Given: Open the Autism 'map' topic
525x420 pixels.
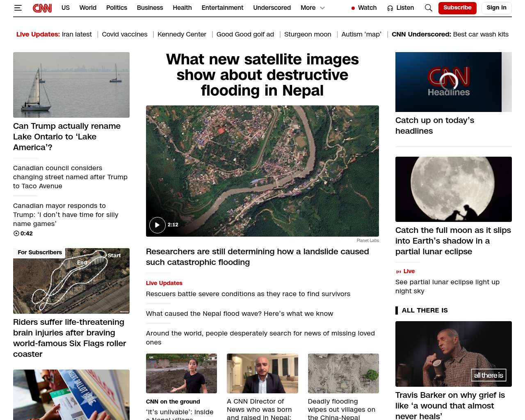Looking at the screenshot, I should [x=361, y=34].
